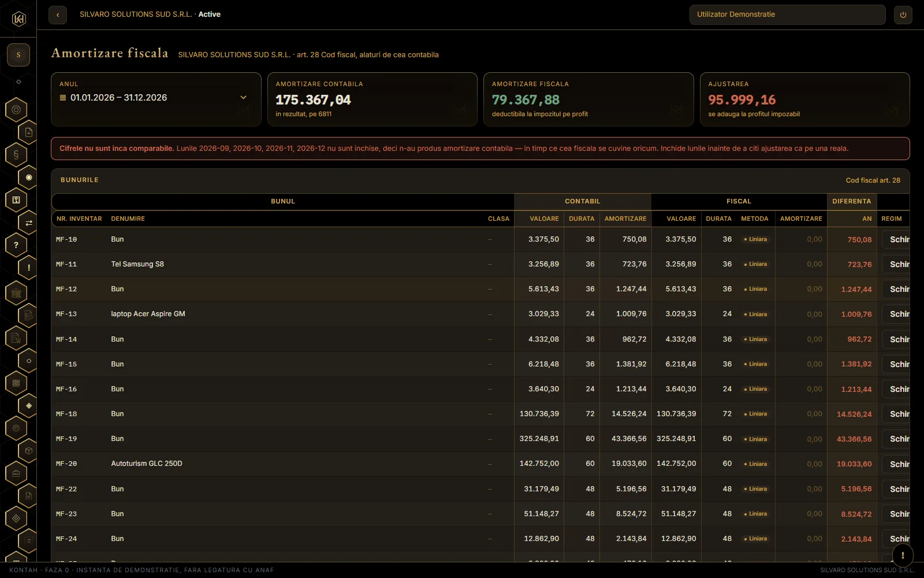The height and width of the screenshot is (578, 924).
Task: Click the Amortizare contabila value 175.367,04
Action: pyautogui.click(x=313, y=100)
